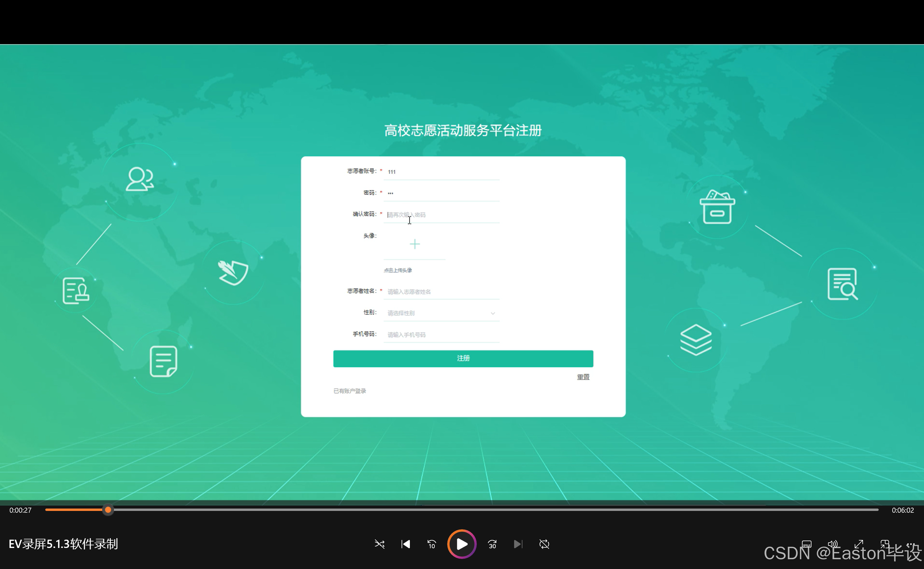
Task: Click the Play button in the video player
Action: tap(461, 544)
